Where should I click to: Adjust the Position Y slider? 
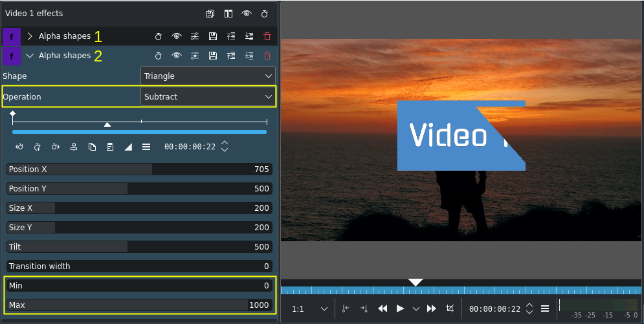pyautogui.click(x=139, y=188)
